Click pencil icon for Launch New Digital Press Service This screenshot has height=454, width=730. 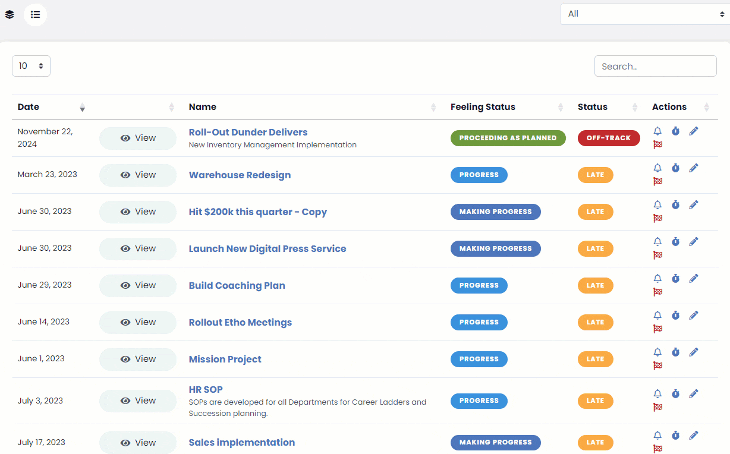[694, 241]
